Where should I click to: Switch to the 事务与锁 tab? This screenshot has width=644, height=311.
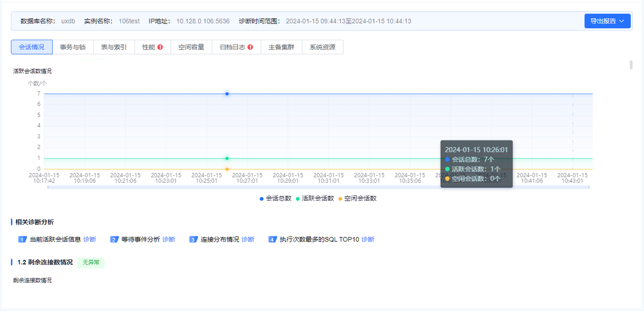[x=72, y=47]
